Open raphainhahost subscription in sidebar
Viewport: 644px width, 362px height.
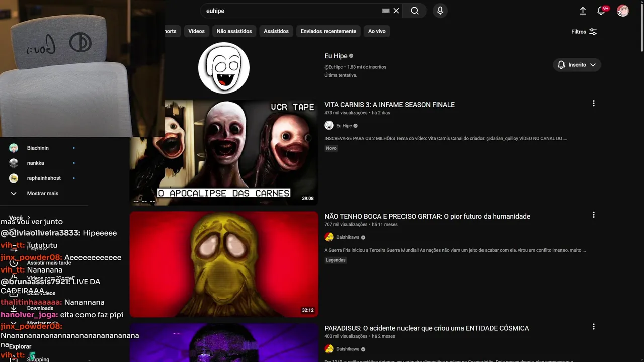44,178
